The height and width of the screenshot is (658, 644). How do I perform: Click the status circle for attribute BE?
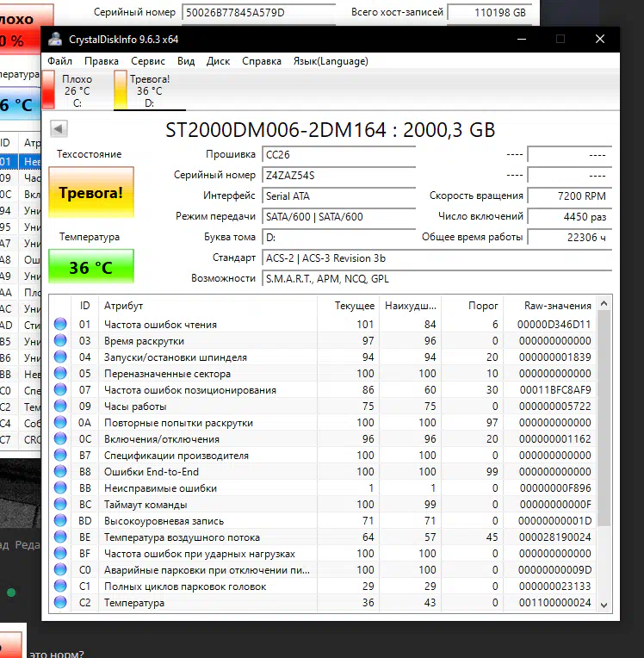point(60,537)
